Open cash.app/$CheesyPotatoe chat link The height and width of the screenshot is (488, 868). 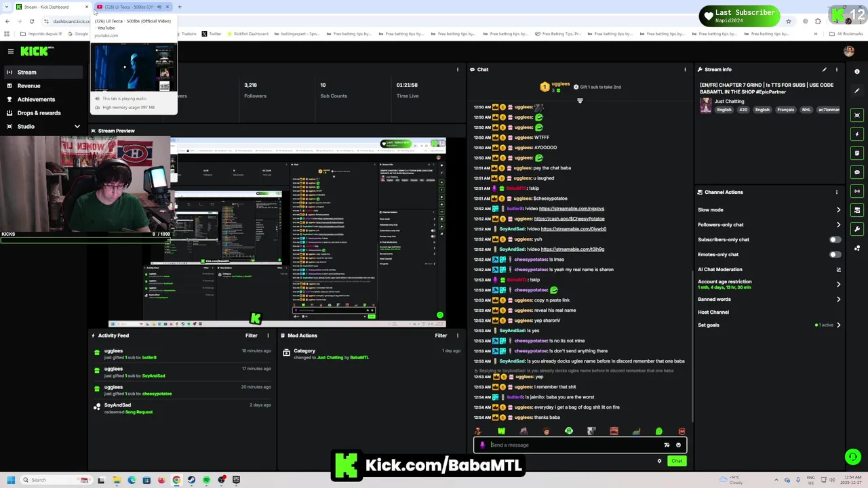pyautogui.click(x=569, y=219)
